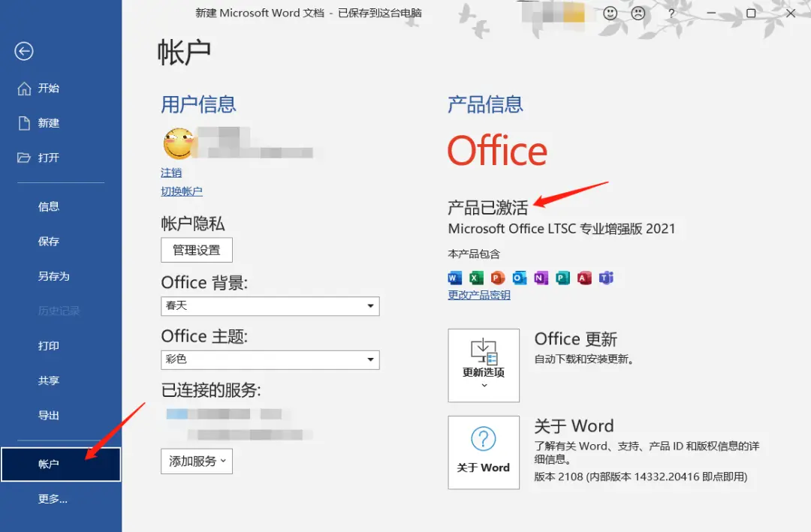Click the back arrow circle icon

pyautogui.click(x=24, y=51)
